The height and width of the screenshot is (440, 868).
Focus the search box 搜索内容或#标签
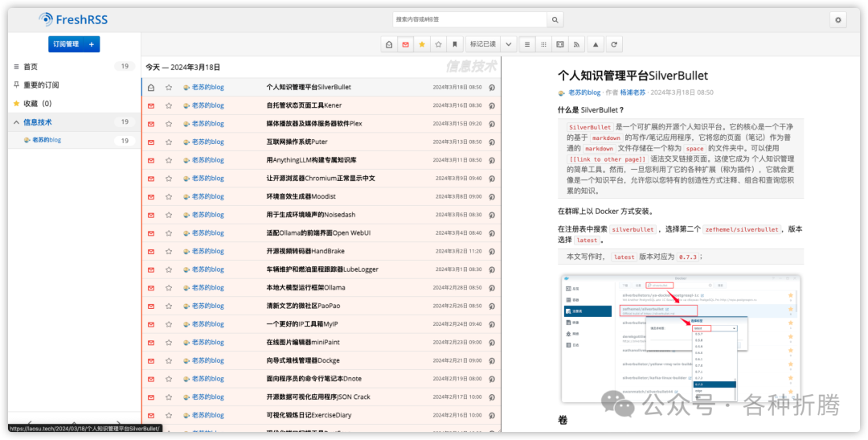click(470, 20)
